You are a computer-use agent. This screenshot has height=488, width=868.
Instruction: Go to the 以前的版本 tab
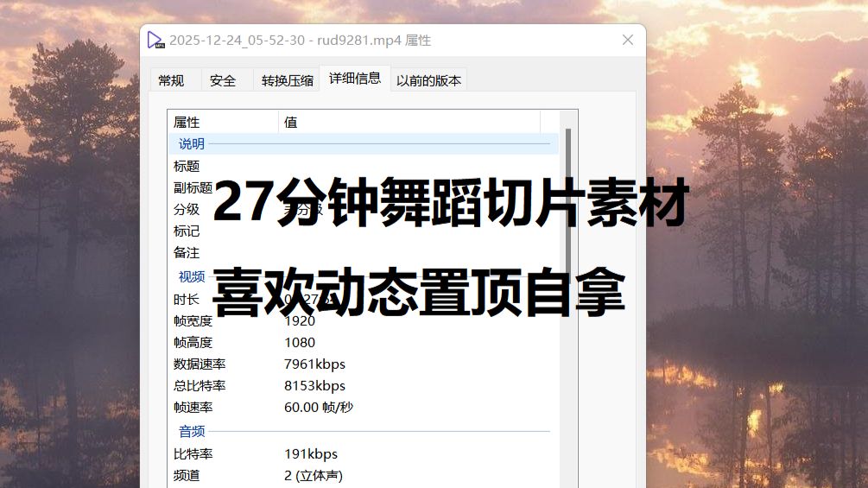[428, 80]
